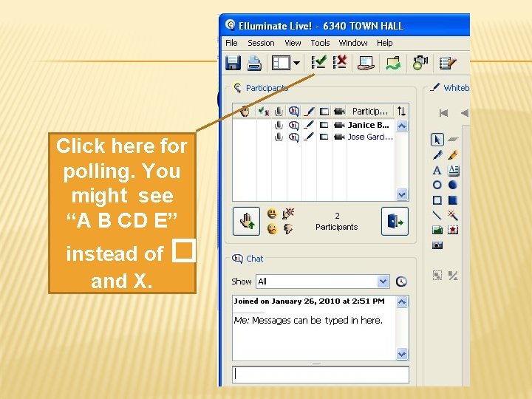Screen dimensions: 532x399
Task: Click the participant sort arrows icon
Action: click(x=401, y=111)
